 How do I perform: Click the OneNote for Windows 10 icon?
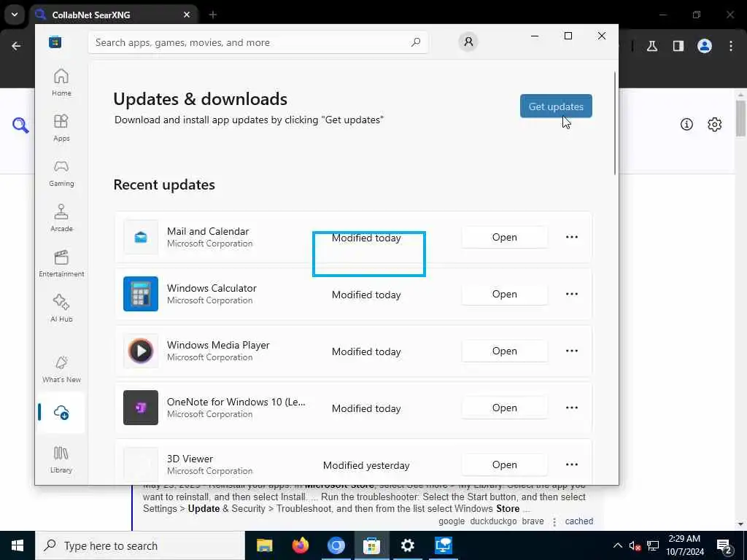141,408
